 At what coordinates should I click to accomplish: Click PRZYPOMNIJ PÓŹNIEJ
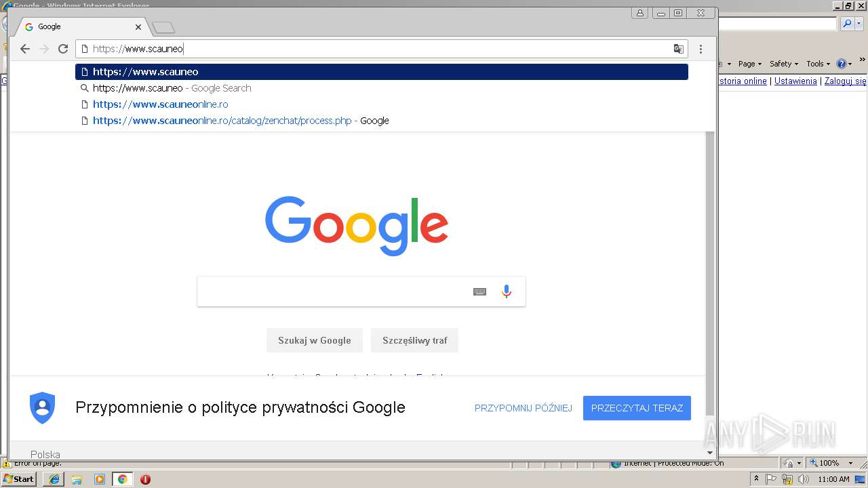524,408
